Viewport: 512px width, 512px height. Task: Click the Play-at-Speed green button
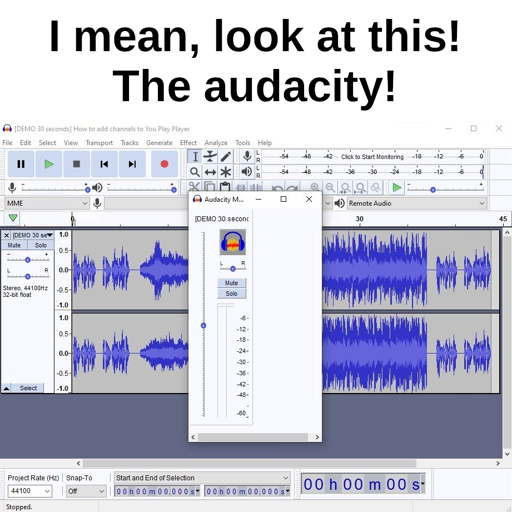click(397, 187)
